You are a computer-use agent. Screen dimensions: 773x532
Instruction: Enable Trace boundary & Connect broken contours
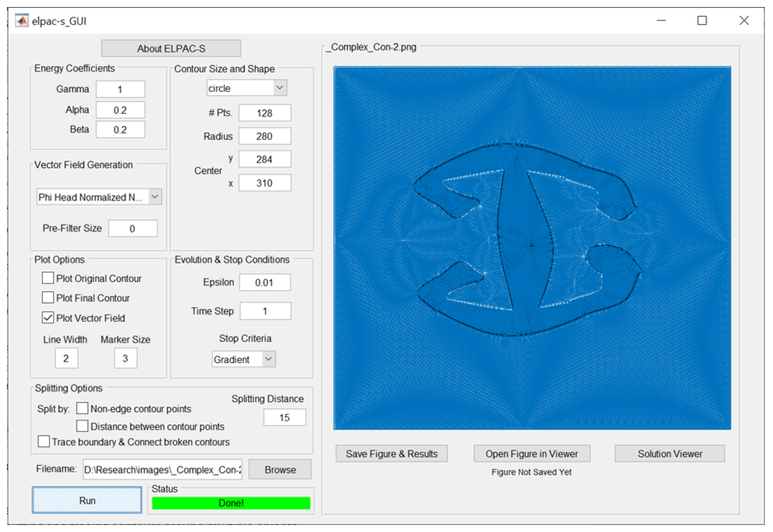[44, 442]
